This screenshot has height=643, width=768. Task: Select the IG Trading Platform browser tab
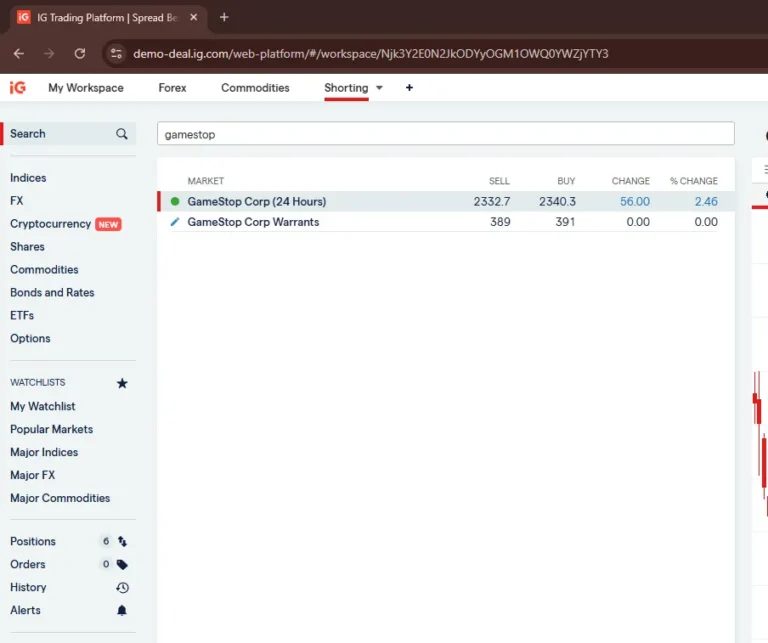(x=107, y=18)
